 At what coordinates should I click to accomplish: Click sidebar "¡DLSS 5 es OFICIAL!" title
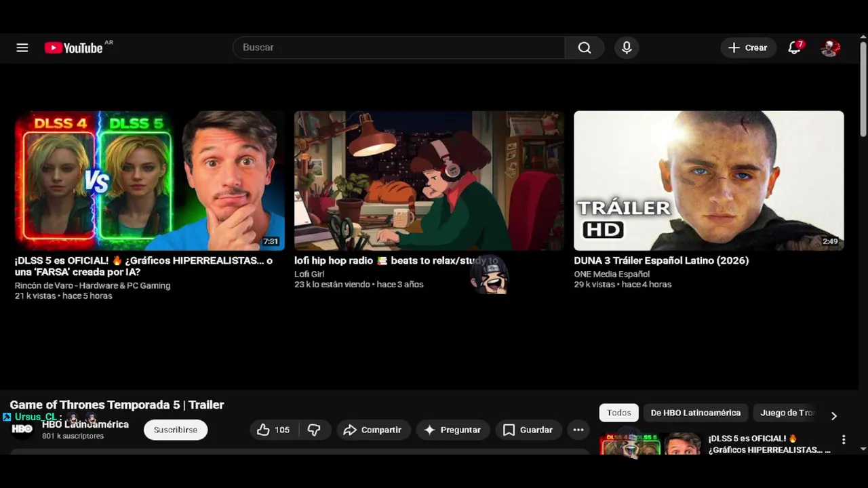769,444
